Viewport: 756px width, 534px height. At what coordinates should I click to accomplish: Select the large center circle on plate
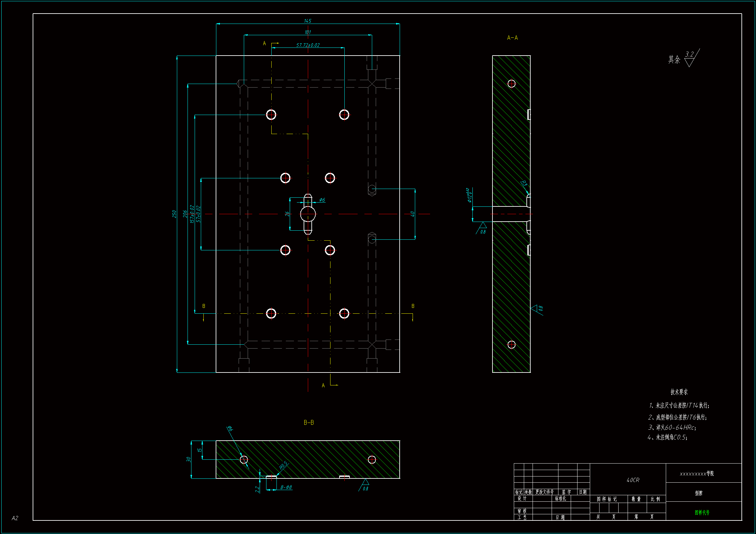tap(308, 214)
